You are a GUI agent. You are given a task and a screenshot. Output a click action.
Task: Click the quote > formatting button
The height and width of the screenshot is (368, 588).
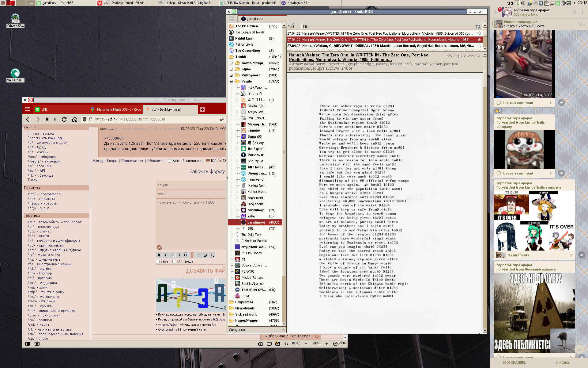click(172, 255)
